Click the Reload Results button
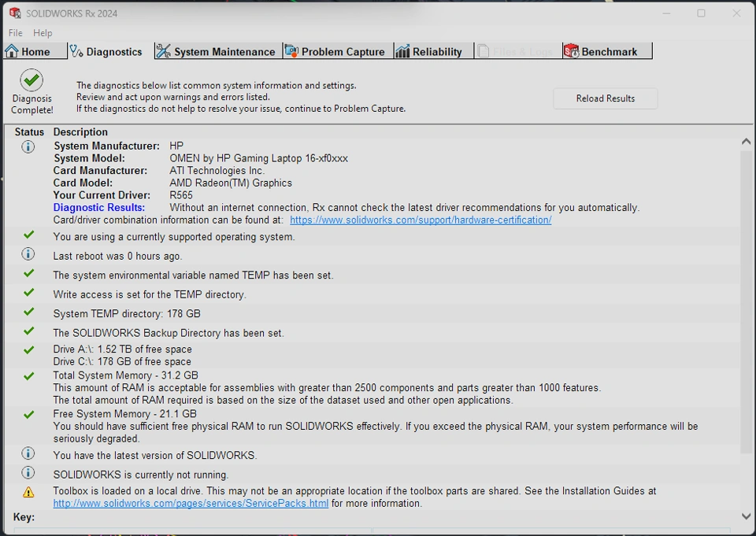This screenshot has width=756, height=536. 605,98
